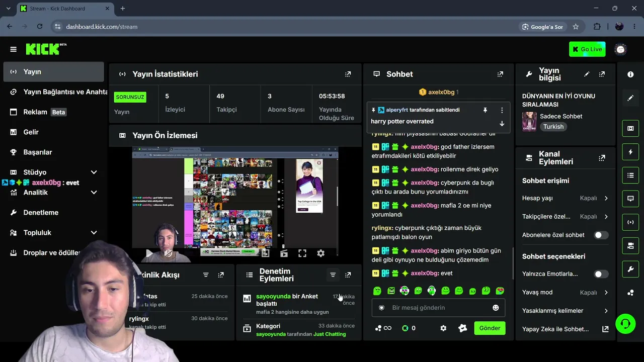Open Yasaklanmış kelimeler settings
The image size is (644, 362).
[565, 311]
